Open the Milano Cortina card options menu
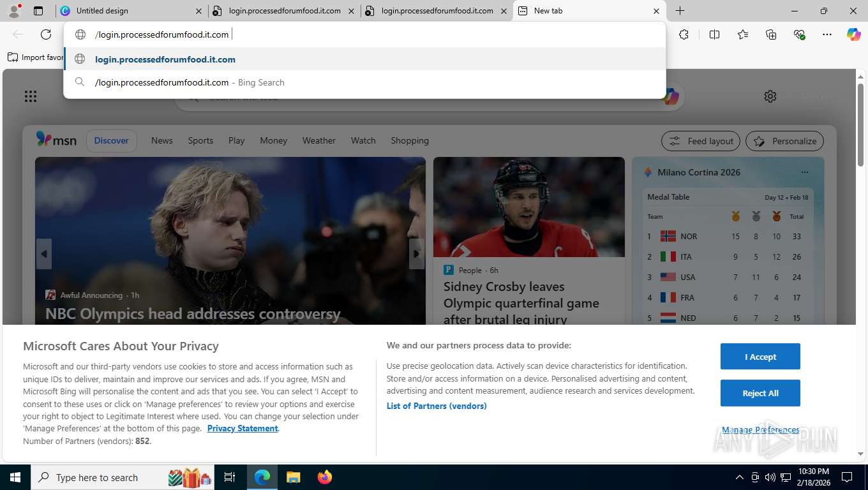The image size is (868, 490). 804,172
